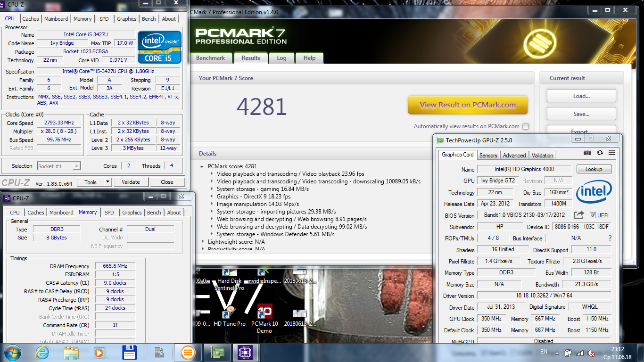Open the CPU-Z Tools dropdown arrow
This screenshot has height=362, width=644.
(x=107, y=182)
